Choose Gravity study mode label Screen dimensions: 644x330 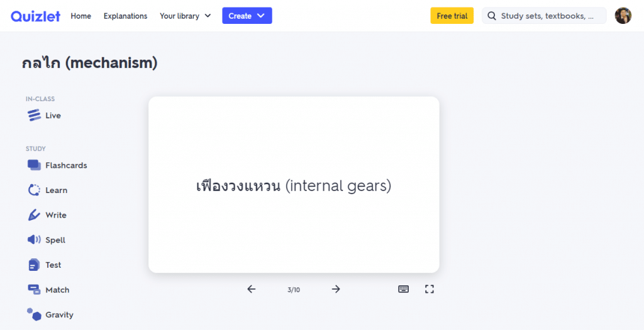pyautogui.click(x=60, y=315)
